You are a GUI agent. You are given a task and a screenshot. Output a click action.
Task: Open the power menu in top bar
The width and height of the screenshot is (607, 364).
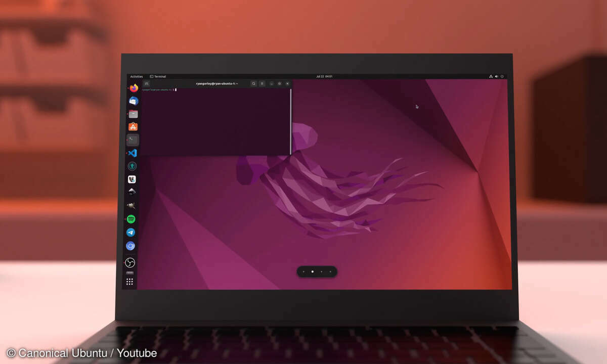502,76
